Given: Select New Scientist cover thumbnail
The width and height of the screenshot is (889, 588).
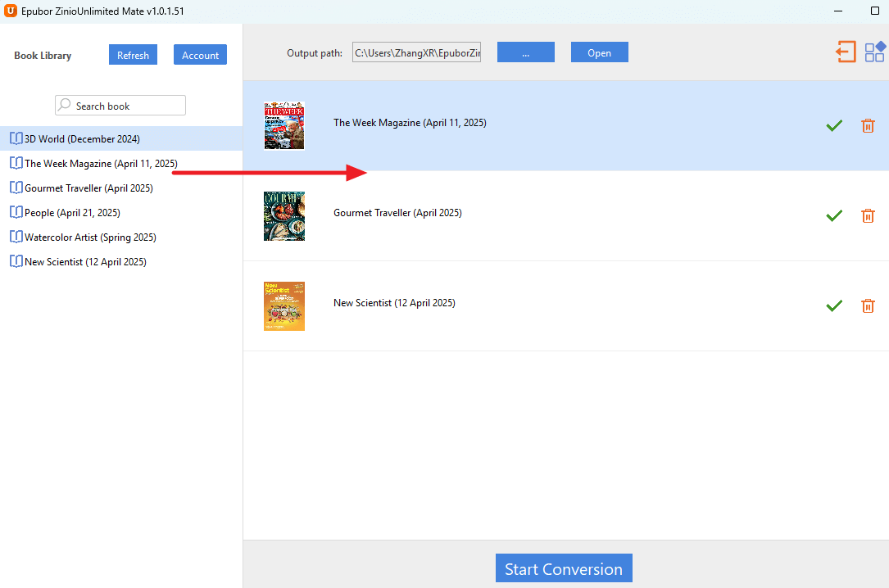Looking at the screenshot, I should (x=284, y=306).
